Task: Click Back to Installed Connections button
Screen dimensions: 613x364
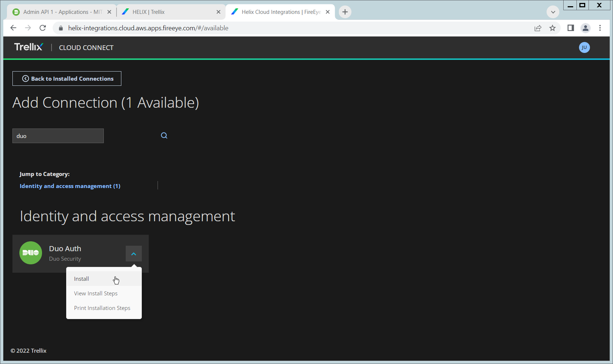Action: (67, 78)
